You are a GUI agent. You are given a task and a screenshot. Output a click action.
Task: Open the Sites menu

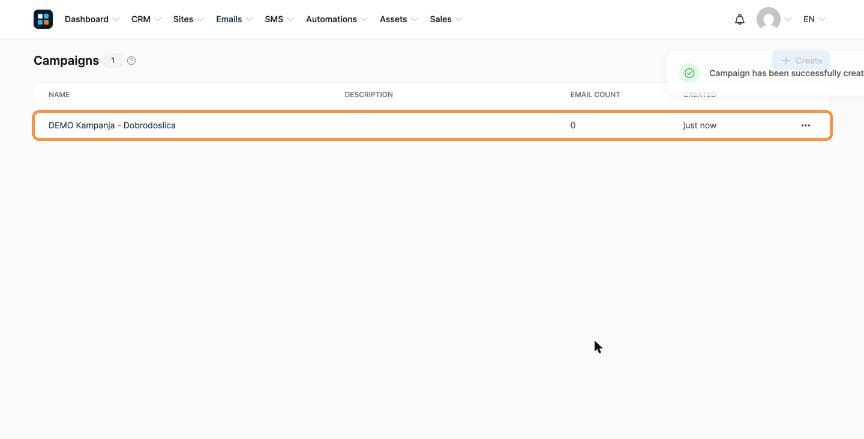coord(188,19)
